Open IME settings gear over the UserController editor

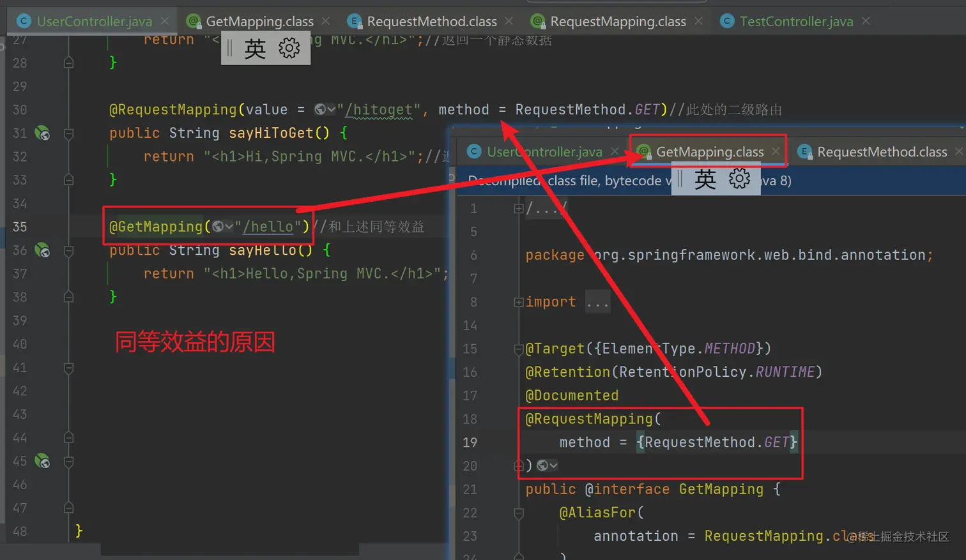click(289, 48)
